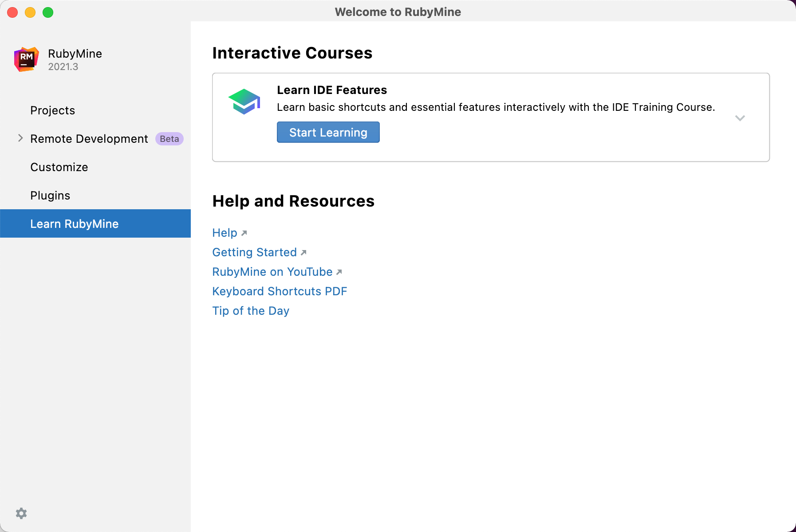Click the RubyMine 2021.3 version text

63,66
